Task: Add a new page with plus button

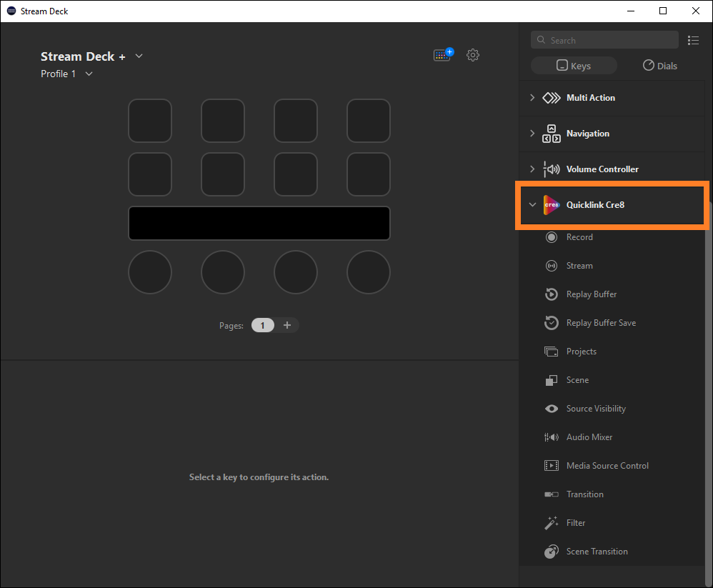Action: click(287, 325)
